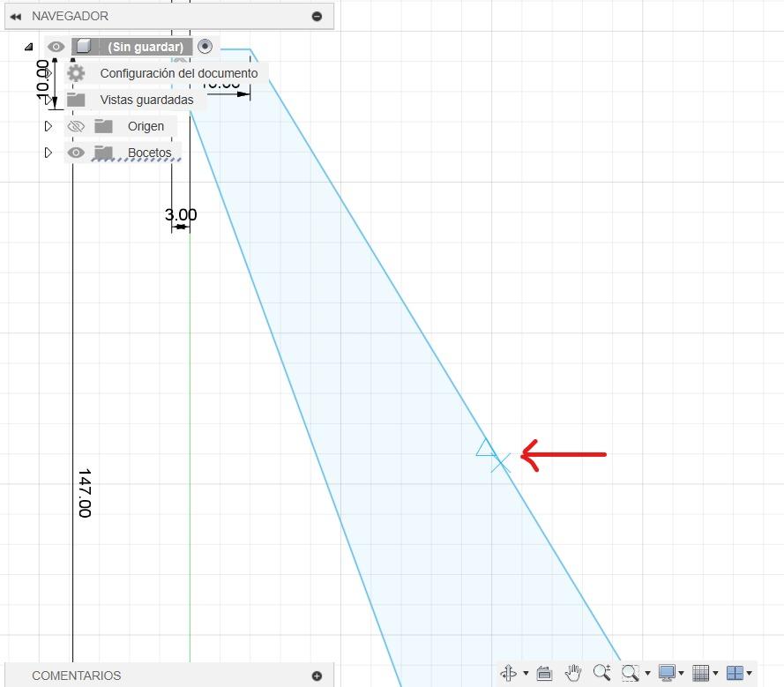Select the Orbit tool
The width and height of the screenshot is (784, 687).
509,673
